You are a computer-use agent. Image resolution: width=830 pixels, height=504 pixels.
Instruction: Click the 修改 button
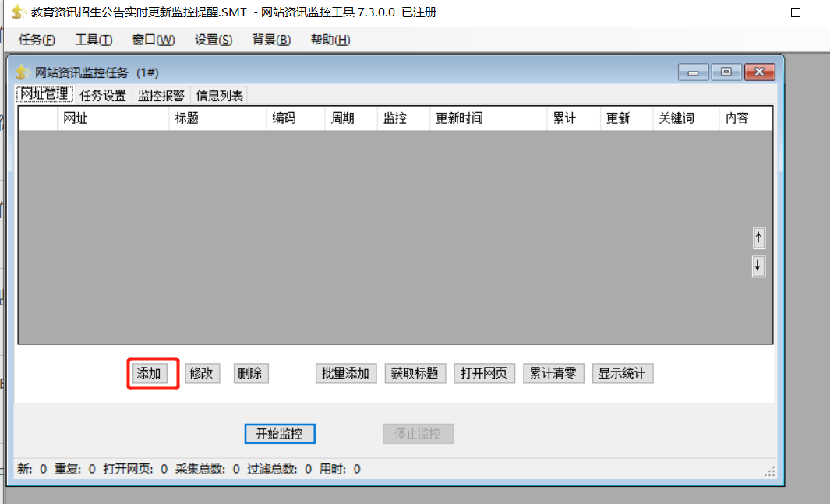click(202, 373)
